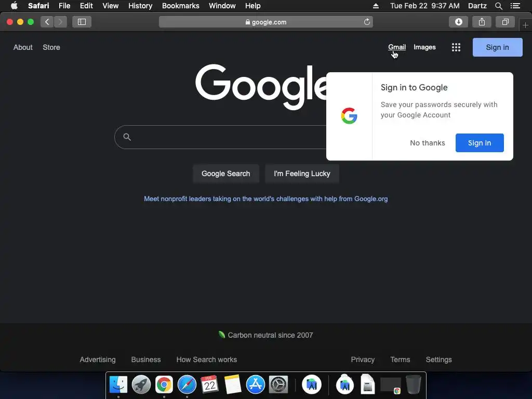532x399 pixels.
Task: Open a new tab with plus button
Action: pyautogui.click(x=525, y=25)
